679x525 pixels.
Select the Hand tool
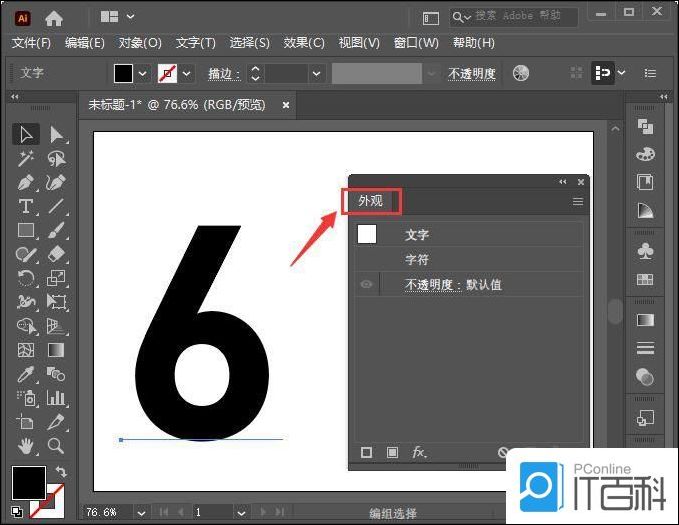(x=27, y=445)
